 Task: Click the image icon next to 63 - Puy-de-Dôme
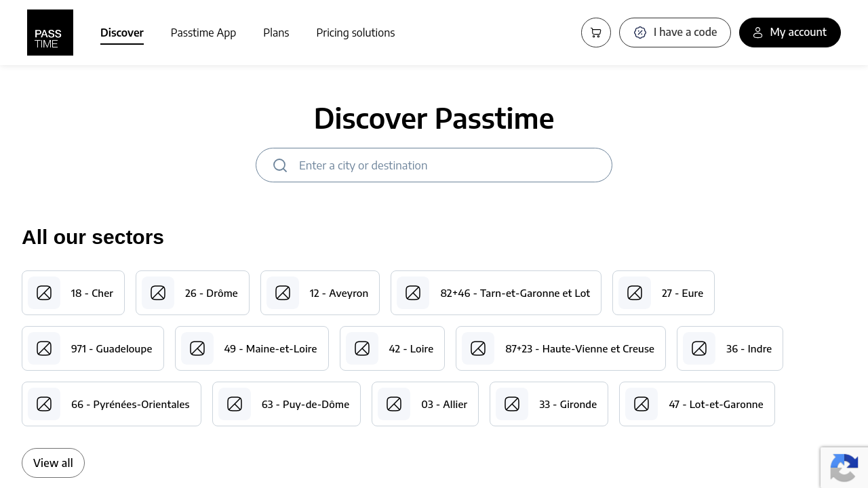(x=235, y=404)
